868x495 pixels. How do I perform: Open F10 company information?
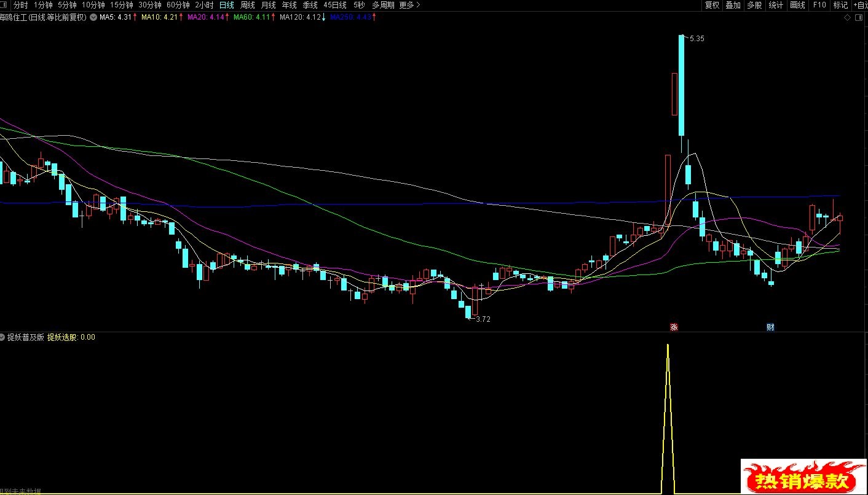coord(819,5)
